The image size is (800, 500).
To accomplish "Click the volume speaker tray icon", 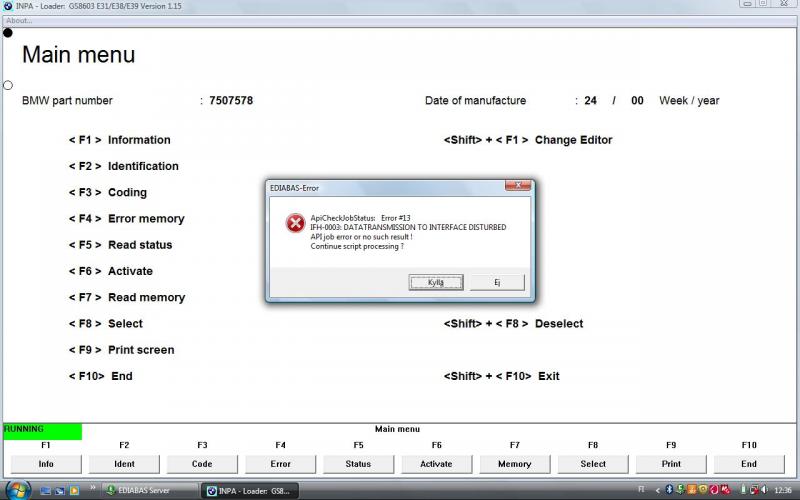I will coord(762,491).
